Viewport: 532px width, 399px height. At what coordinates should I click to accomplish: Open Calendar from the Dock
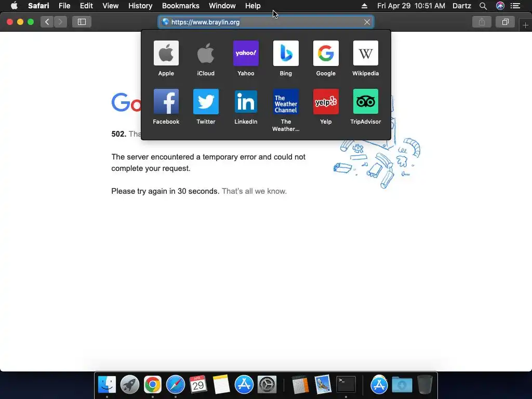click(x=198, y=385)
